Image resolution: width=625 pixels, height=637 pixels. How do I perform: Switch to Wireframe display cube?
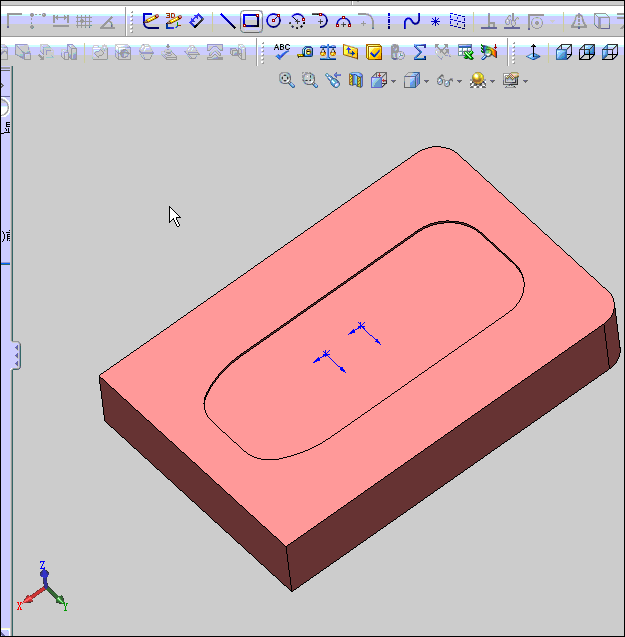click(610, 52)
